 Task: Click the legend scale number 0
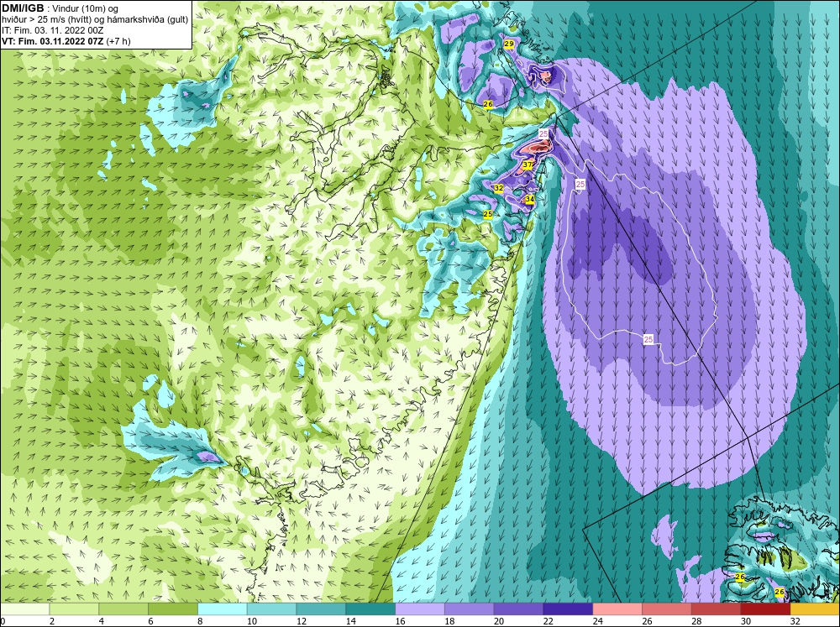(3, 621)
